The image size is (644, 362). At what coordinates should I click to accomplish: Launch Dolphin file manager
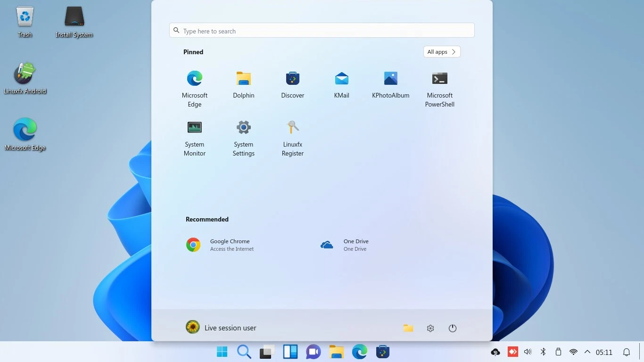click(244, 85)
